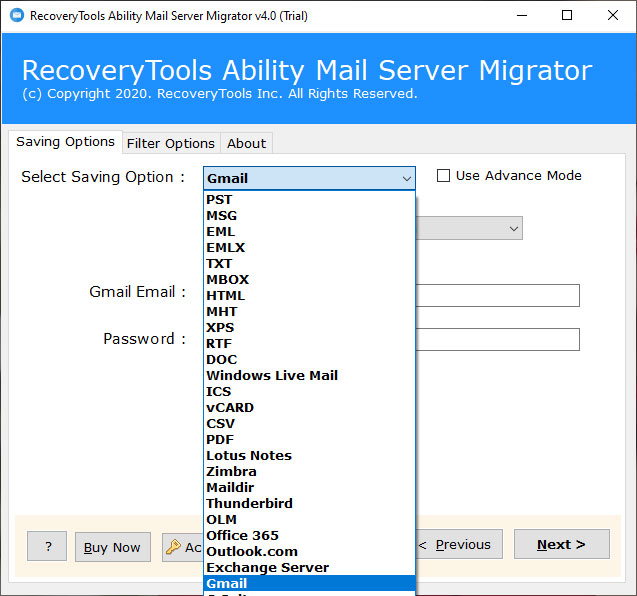The image size is (637, 596).
Task: Close the Migrator window
Action: coord(613,15)
